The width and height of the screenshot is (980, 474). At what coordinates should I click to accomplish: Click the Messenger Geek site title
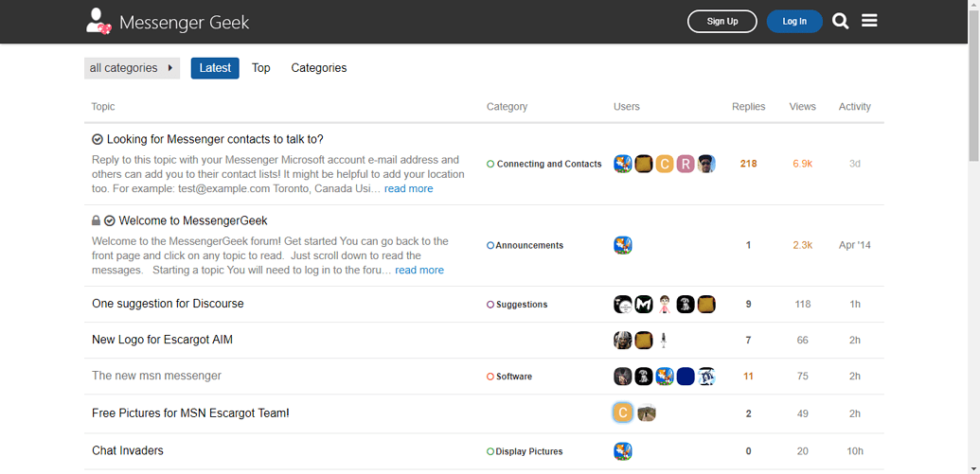[x=185, y=23]
